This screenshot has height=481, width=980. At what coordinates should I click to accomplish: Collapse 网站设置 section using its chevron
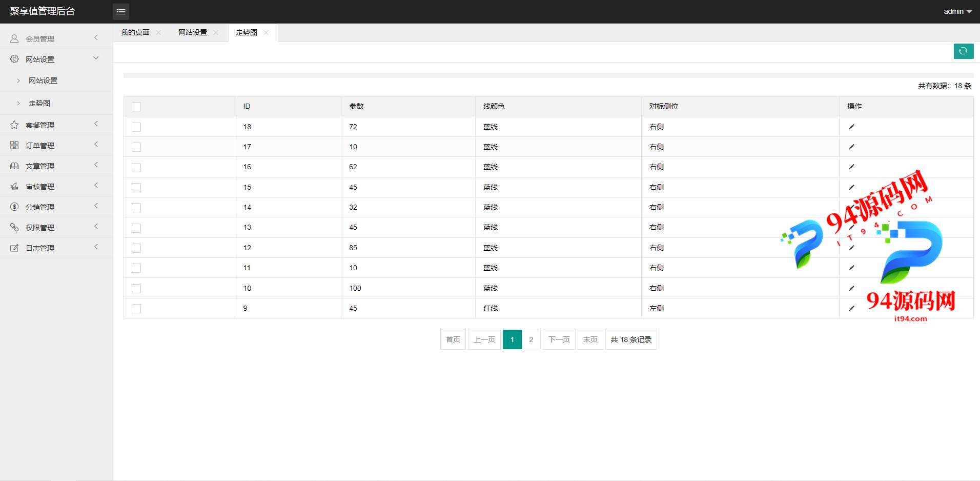[x=96, y=58]
